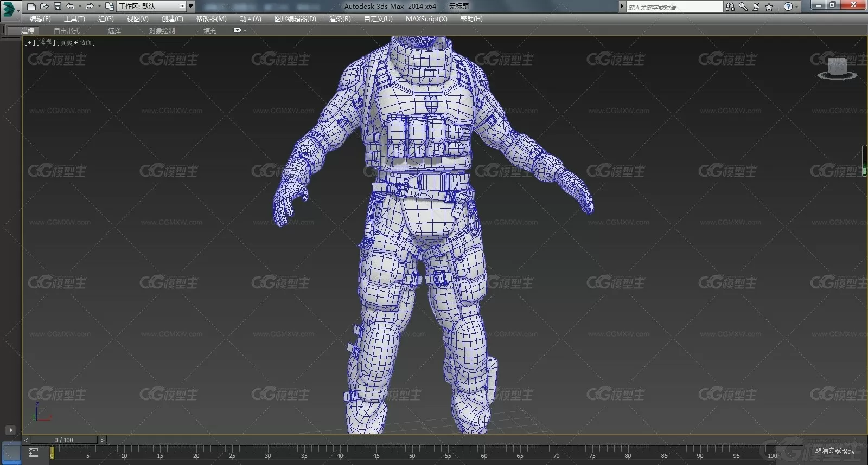Viewport: 868px width, 465px height.
Task: Go to next frame with > arrow
Action: tap(103, 440)
